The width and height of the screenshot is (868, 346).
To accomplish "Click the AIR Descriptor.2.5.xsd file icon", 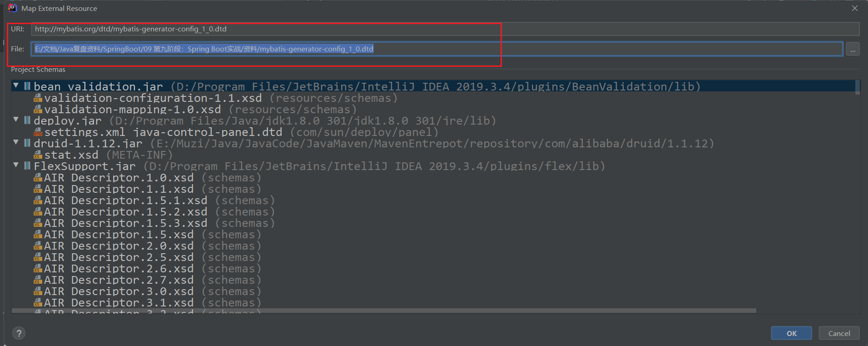I will point(38,257).
